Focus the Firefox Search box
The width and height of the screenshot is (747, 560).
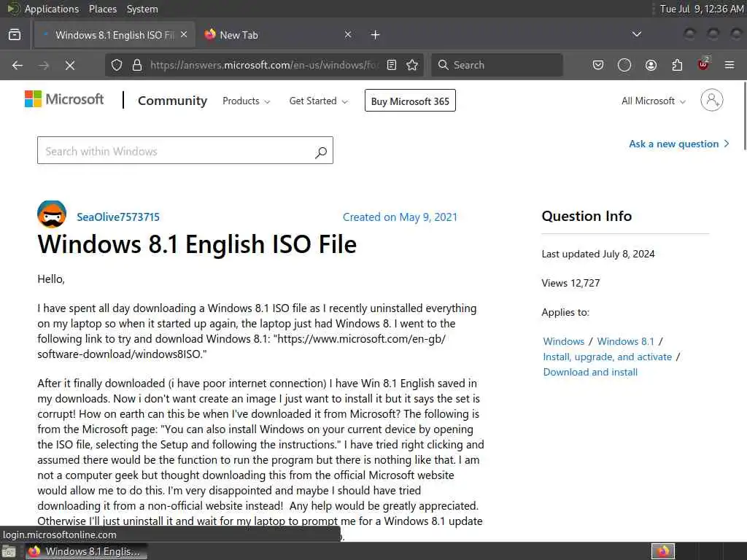[497, 65]
